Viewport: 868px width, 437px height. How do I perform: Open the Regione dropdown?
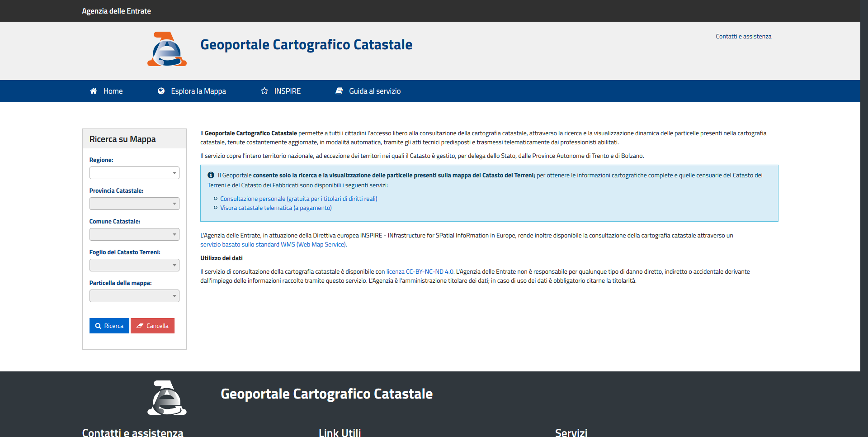click(x=134, y=173)
